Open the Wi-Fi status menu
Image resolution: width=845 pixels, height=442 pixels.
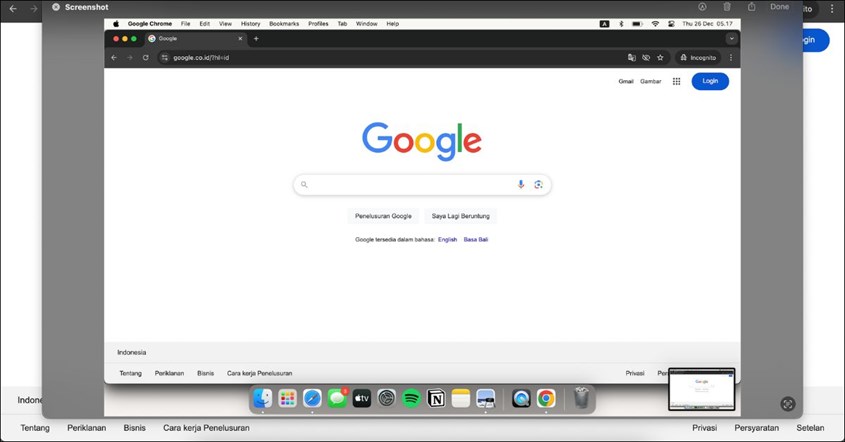(x=655, y=24)
